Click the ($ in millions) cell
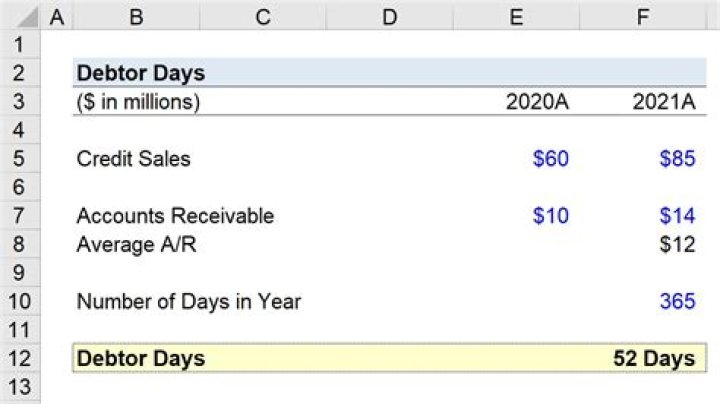 pyautogui.click(x=138, y=102)
